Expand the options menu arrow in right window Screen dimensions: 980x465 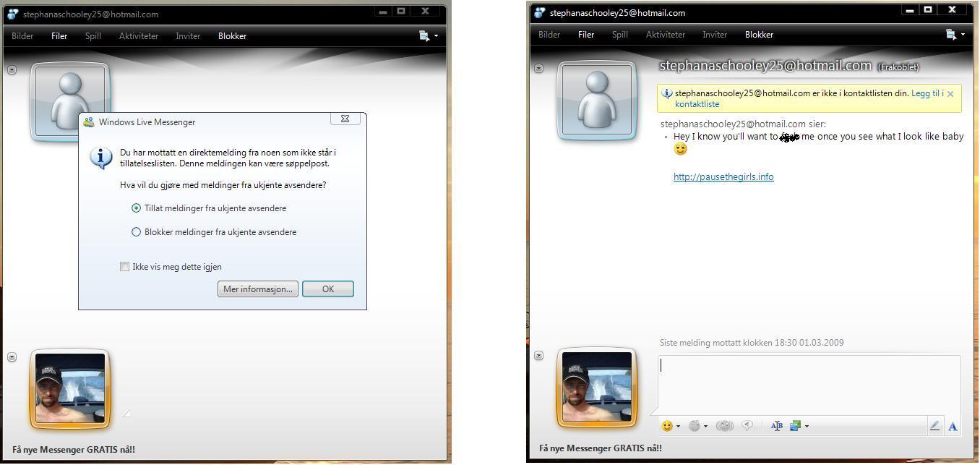tap(963, 35)
